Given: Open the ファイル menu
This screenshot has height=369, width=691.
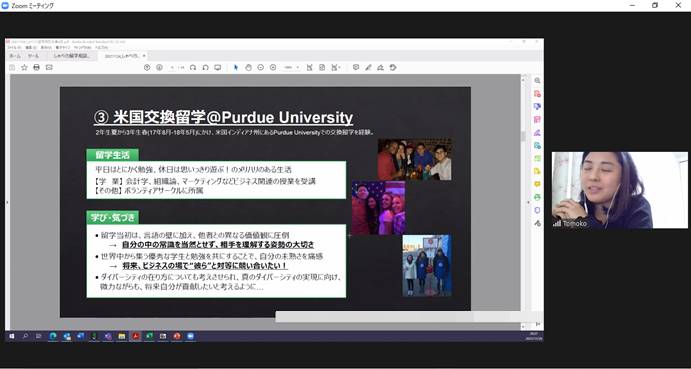Looking at the screenshot, I should [13, 47].
